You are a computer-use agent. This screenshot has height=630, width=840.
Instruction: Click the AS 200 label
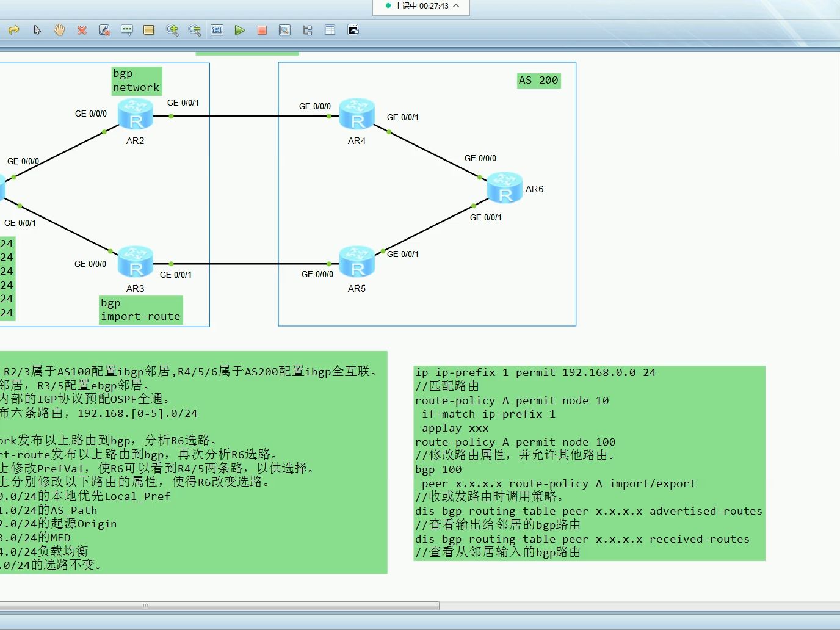click(x=538, y=80)
